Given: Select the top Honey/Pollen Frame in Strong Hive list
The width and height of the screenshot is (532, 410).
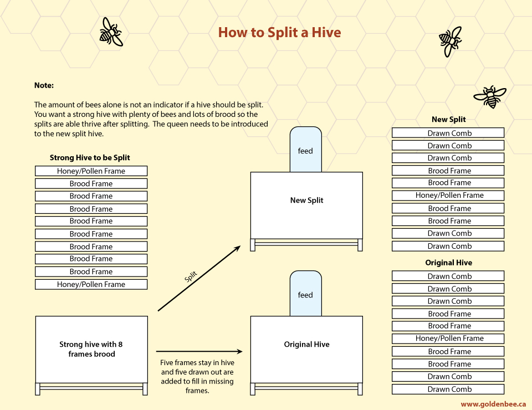Looking at the screenshot, I should click(91, 171).
